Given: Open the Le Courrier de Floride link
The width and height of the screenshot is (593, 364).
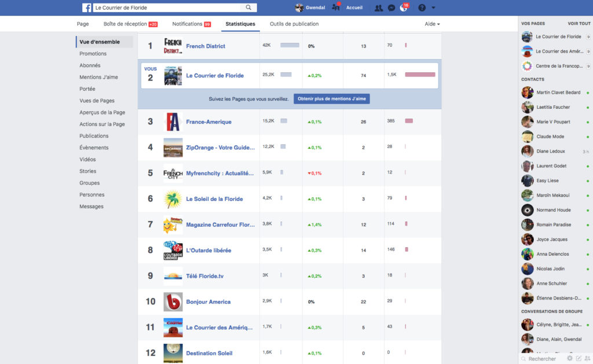Looking at the screenshot, I should pyautogui.click(x=215, y=76).
